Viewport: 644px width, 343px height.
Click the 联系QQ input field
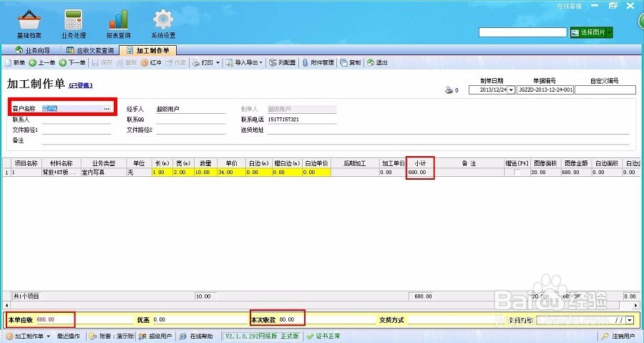(190, 120)
